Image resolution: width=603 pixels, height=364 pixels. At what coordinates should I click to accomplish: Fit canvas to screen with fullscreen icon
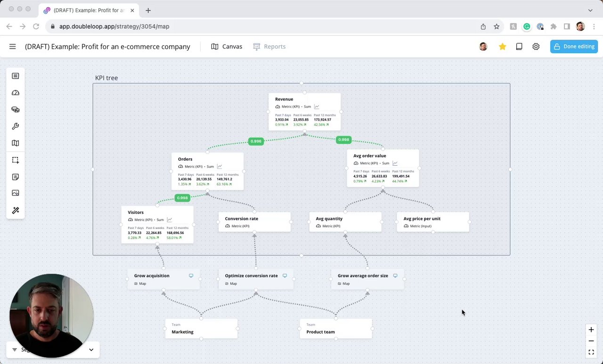[x=591, y=352]
